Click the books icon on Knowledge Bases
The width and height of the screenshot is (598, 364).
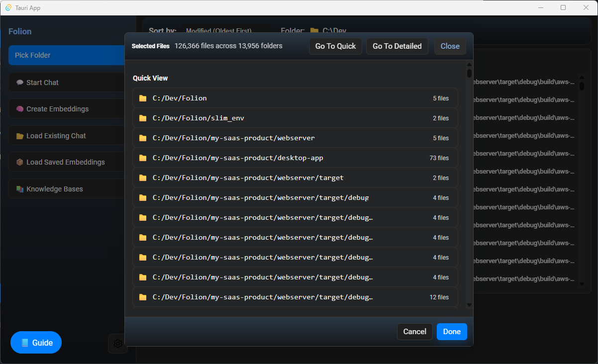coord(20,189)
